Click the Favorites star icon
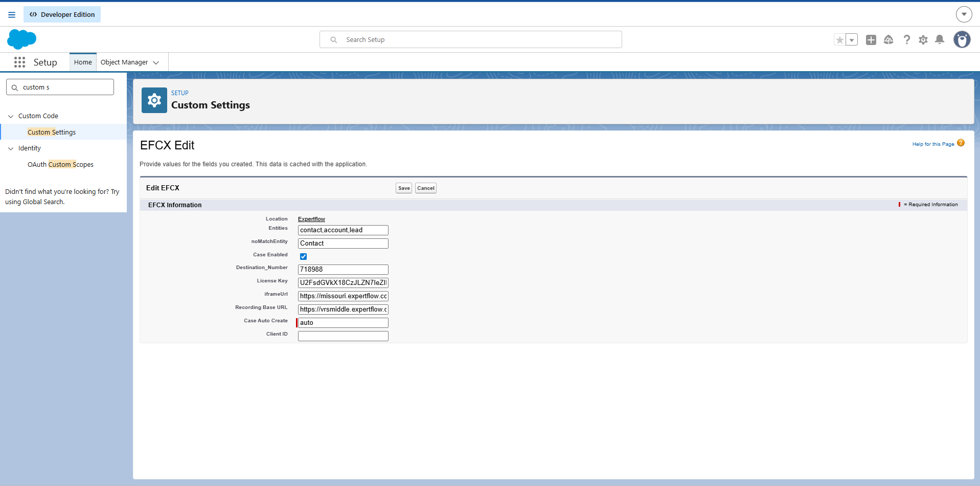The height and width of the screenshot is (486, 980). tap(839, 40)
